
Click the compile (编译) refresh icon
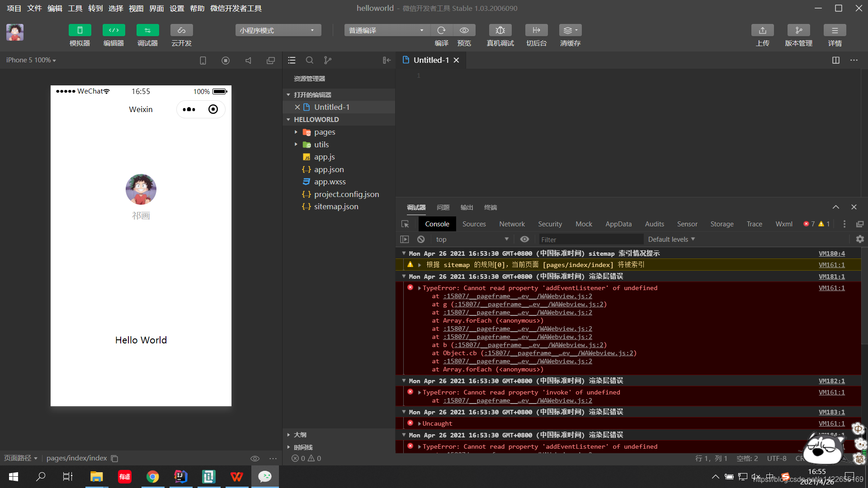(441, 30)
